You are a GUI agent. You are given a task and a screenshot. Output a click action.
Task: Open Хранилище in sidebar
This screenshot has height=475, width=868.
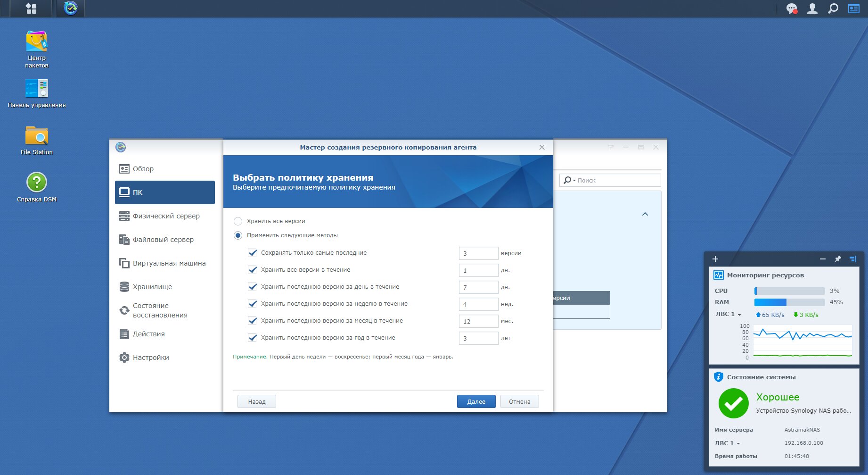165,287
